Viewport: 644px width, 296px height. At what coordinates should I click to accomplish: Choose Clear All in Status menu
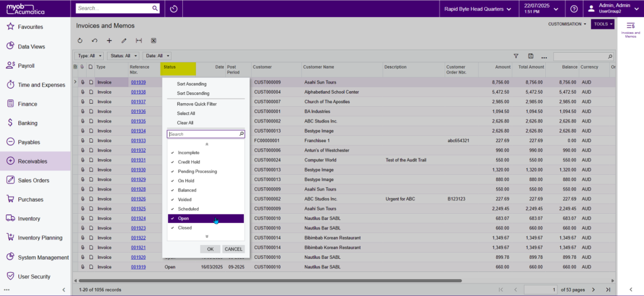tap(186, 123)
